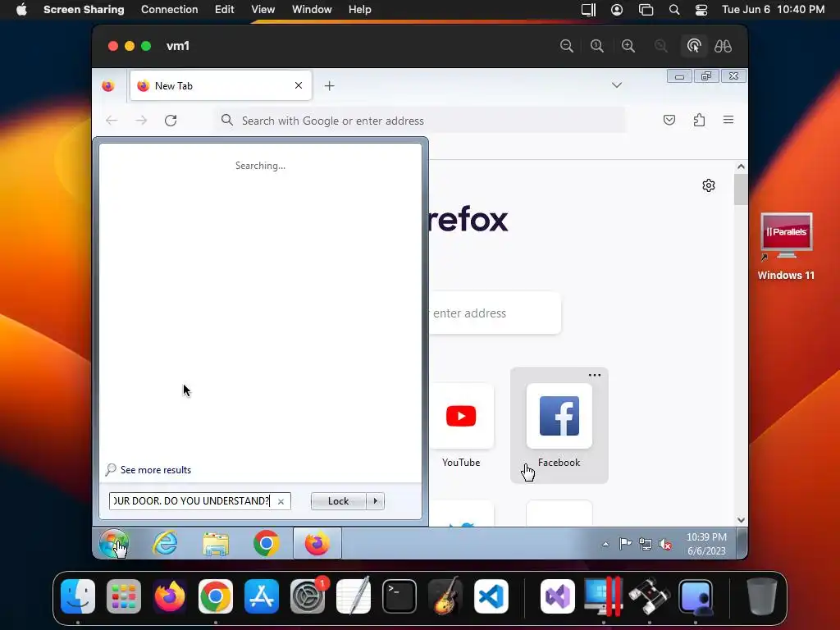Go back in Firefox

tap(112, 121)
